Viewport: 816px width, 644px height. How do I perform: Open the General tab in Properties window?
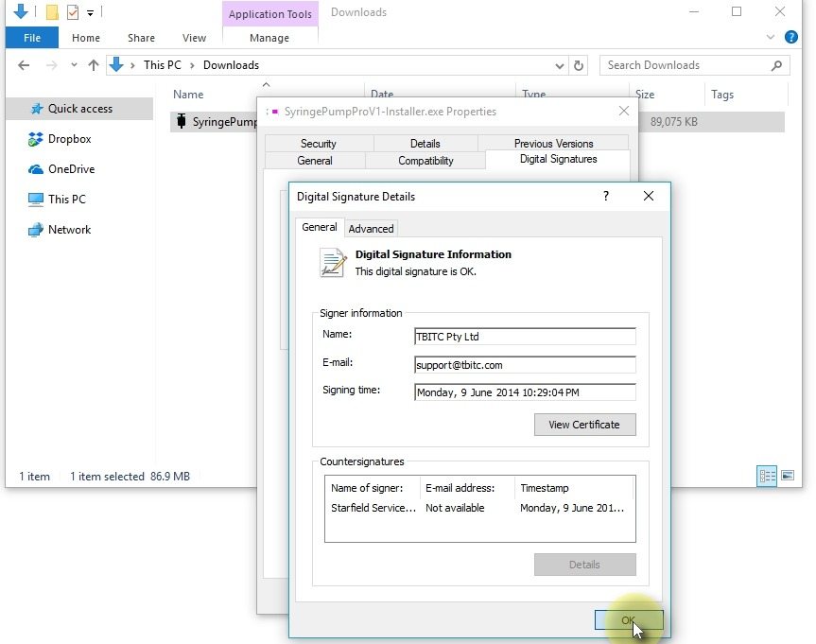click(x=315, y=161)
